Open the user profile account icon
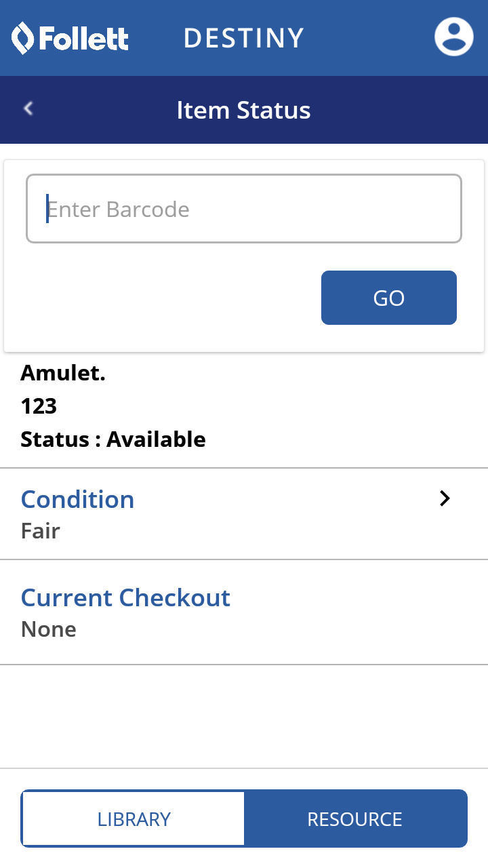Screen dimensions: 488x868 [453, 37]
